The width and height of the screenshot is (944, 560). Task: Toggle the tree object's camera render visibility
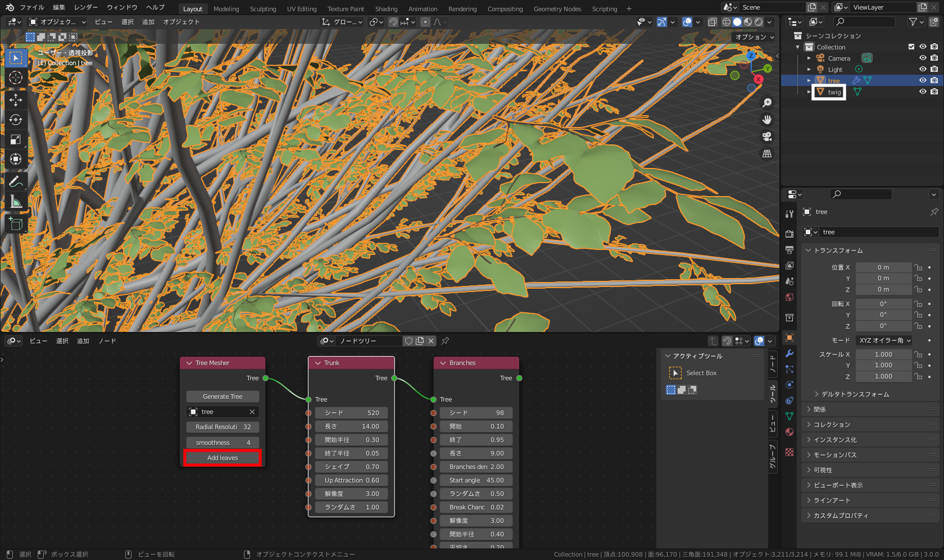pyautogui.click(x=934, y=80)
